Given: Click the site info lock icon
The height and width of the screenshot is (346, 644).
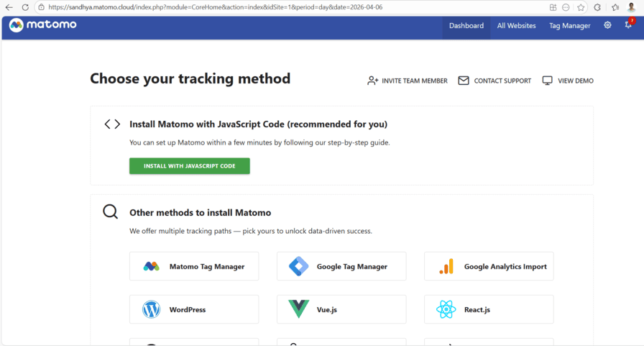Looking at the screenshot, I should 41,7.
